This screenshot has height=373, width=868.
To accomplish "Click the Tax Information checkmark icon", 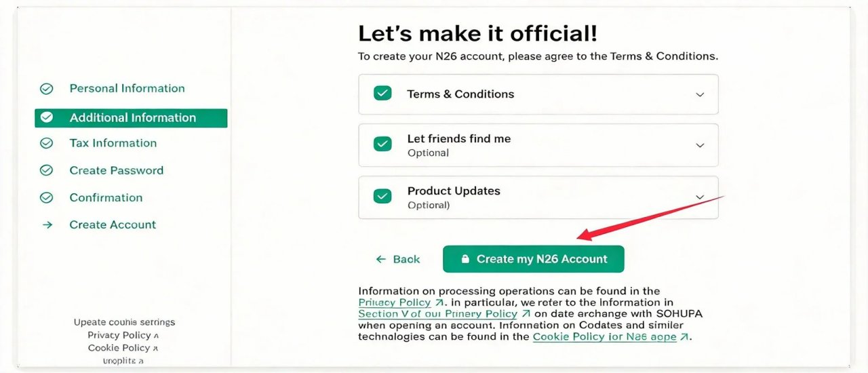I will coord(47,143).
